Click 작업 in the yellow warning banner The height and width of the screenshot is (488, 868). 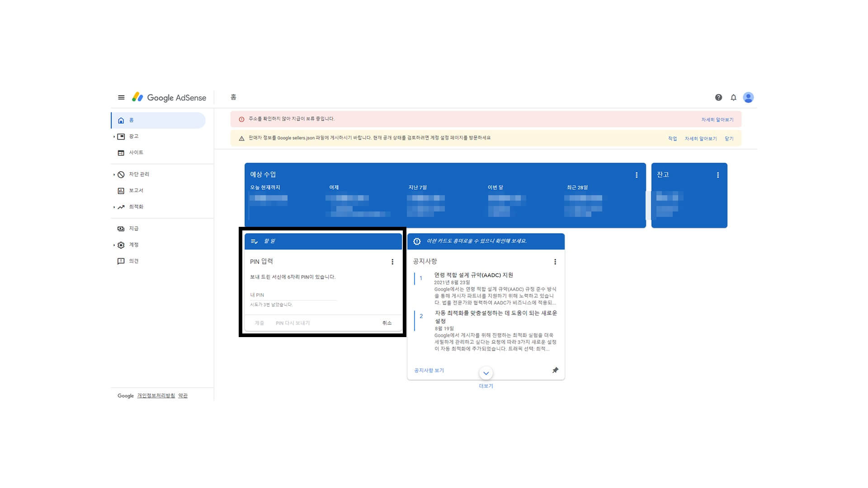coord(673,139)
